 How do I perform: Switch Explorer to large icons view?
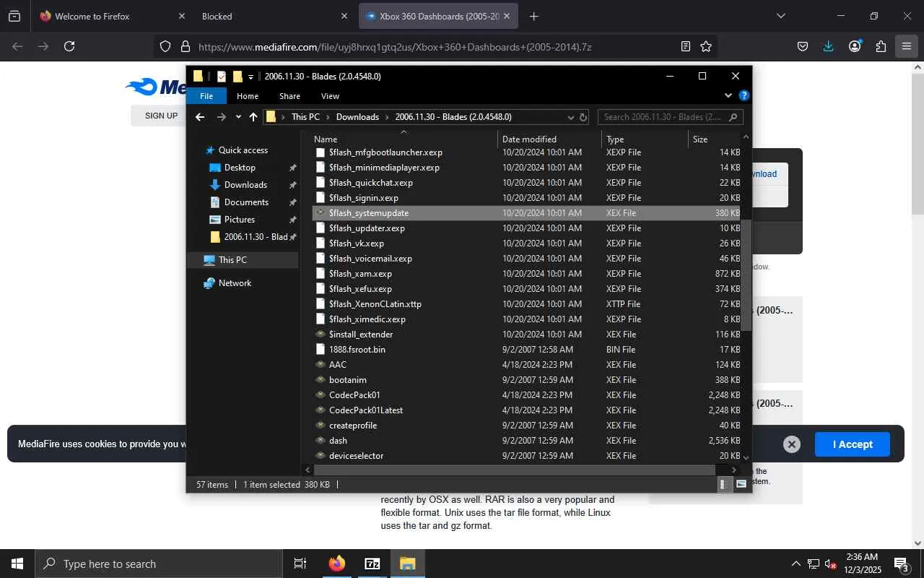tap(741, 485)
